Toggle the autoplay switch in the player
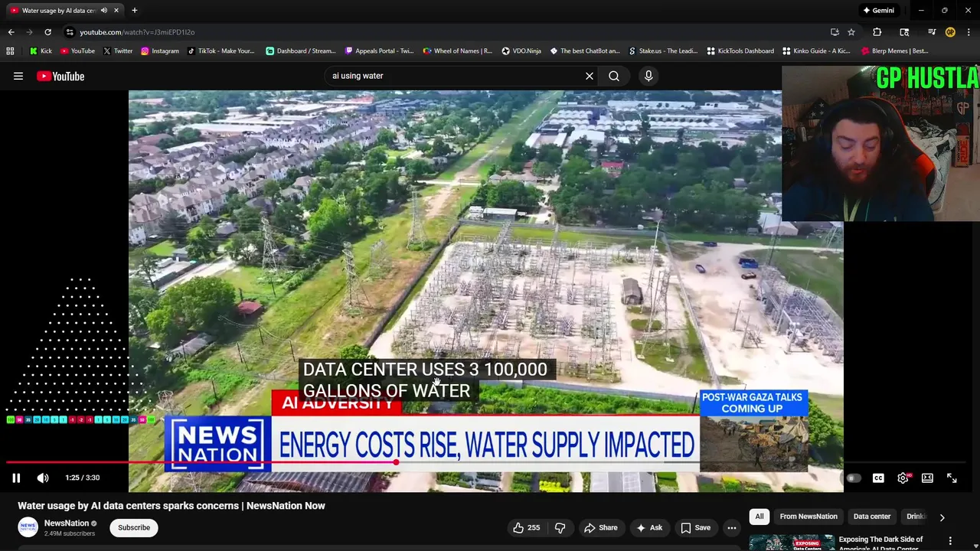Image resolution: width=980 pixels, height=551 pixels. click(x=853, y=478)
